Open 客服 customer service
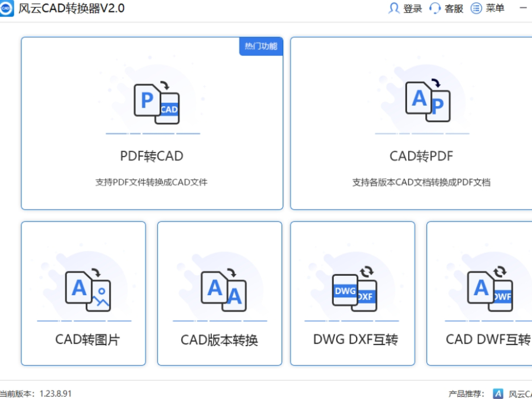Image resolution: width=532 pixels, height=399 pixels. tap(454, 9)
